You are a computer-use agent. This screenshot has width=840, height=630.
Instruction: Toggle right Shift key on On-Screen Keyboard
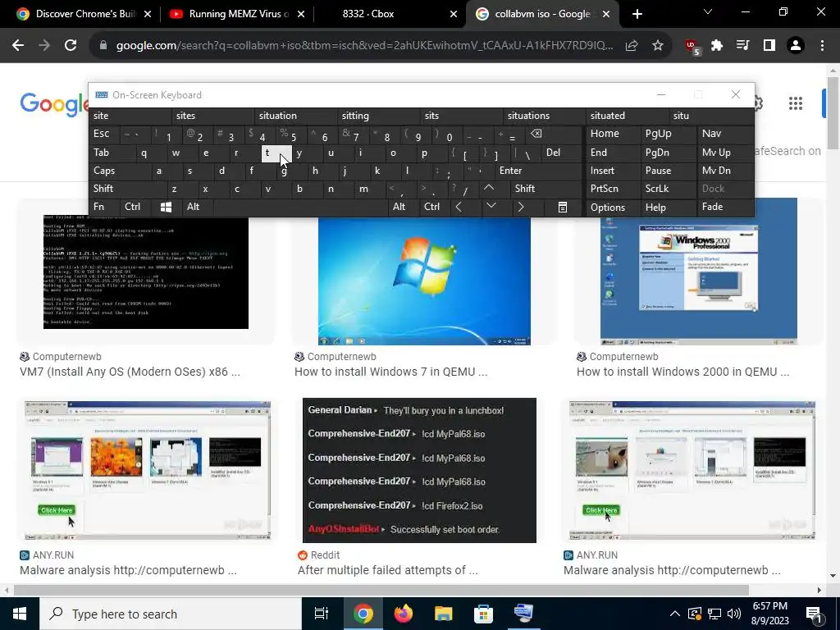(546, 189)
